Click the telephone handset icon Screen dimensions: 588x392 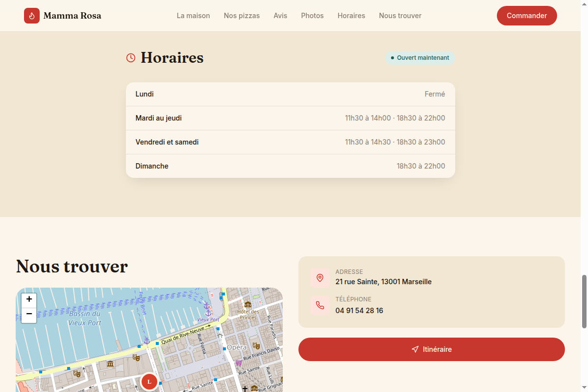click(320, 305)
